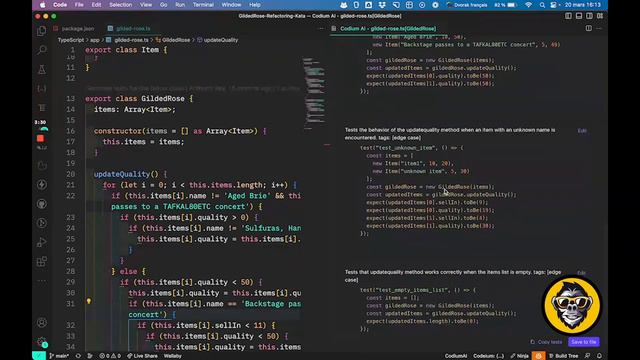640x360 pixels.
Task: Customize layout from the title bar
Action: [600, 16]
